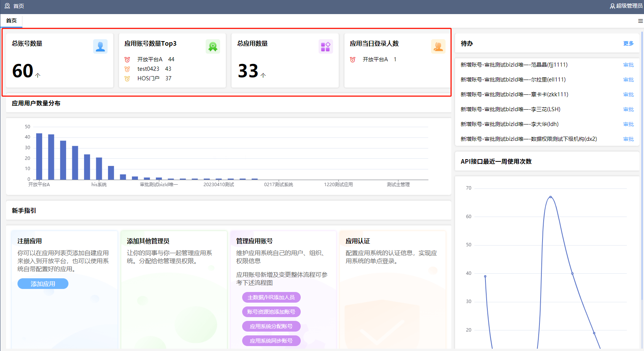Click the blue user icon on 总账号数量 card

100,46
